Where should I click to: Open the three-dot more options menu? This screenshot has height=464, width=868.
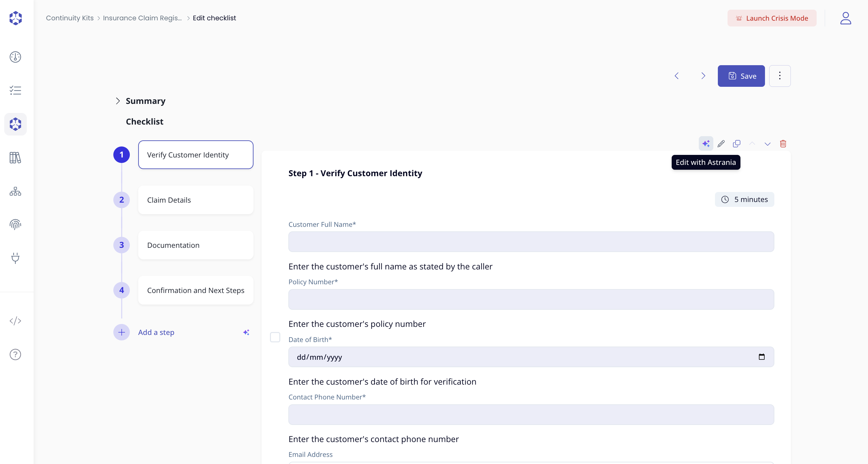click(780, 76)
